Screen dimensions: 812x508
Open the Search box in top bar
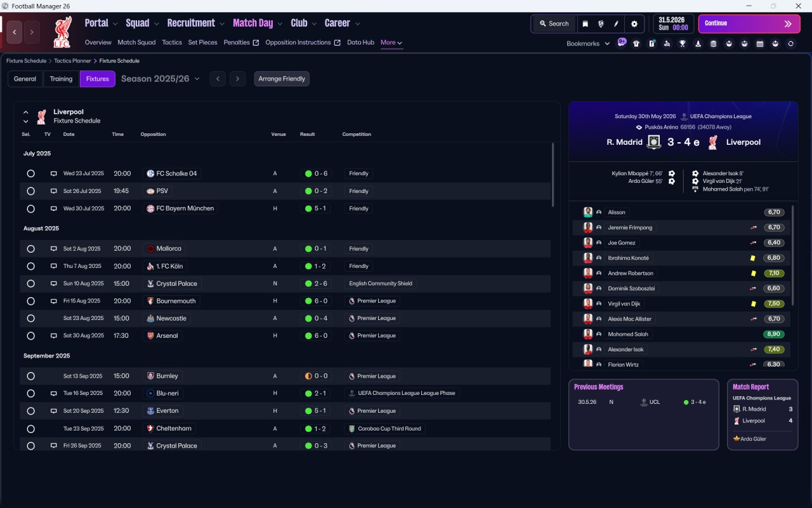554,23
